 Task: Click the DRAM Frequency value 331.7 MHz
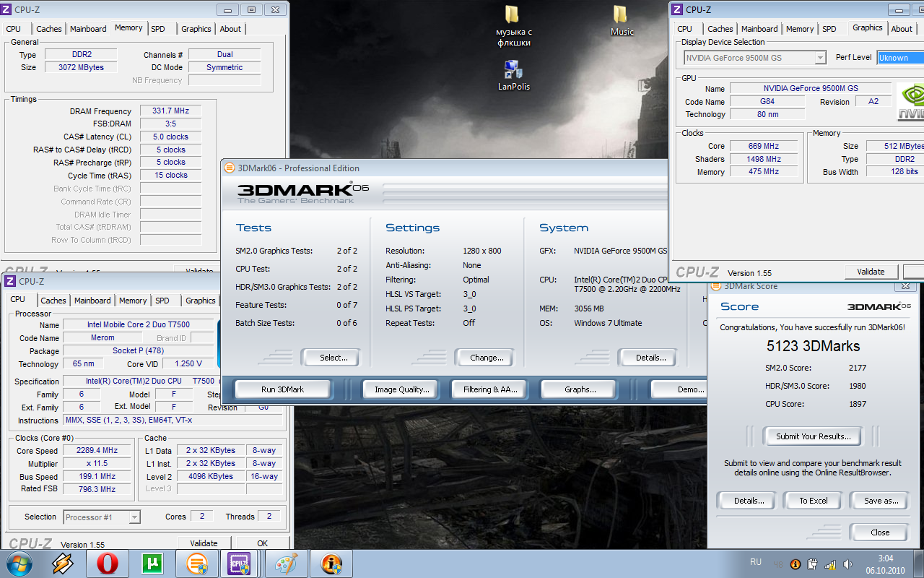coord(170,111)
